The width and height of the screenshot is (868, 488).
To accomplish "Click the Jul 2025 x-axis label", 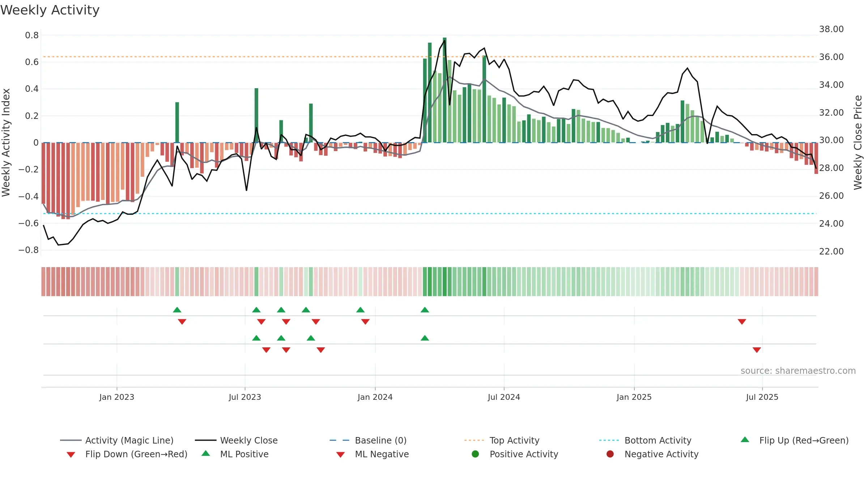I will [762, 397].
